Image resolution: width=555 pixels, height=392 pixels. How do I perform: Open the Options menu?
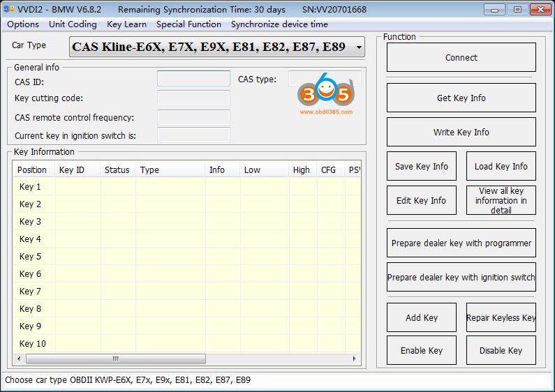pyautogui.click(x=23, y=24)
